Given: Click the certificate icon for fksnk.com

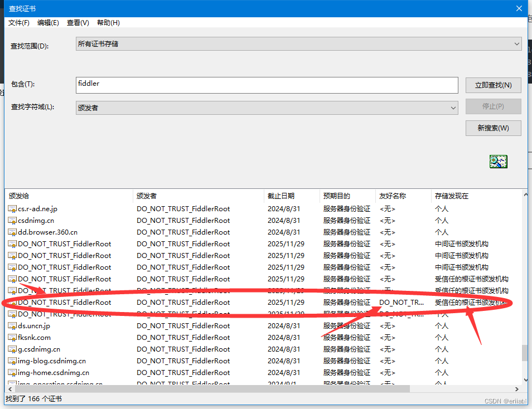Looking at the screenshot, I should (12, 338).
